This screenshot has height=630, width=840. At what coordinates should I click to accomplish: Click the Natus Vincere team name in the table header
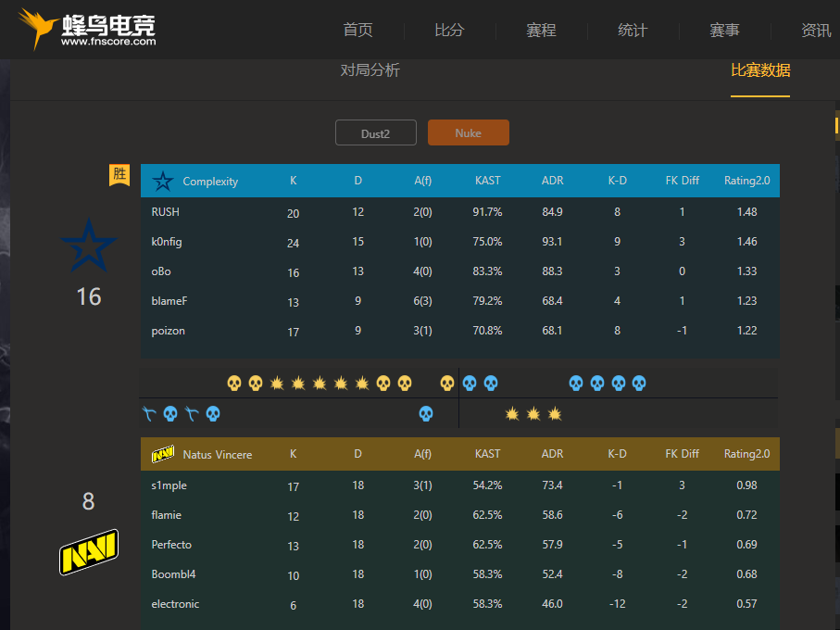[218, 454]
